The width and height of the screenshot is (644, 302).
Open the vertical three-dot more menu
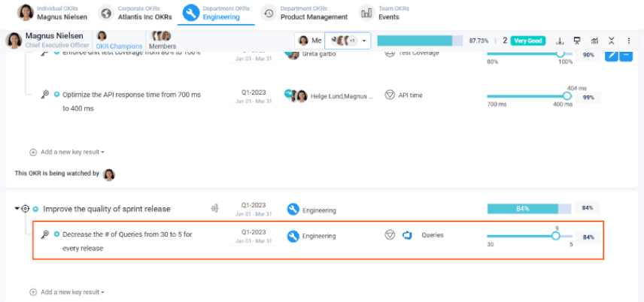click(629, 41)
